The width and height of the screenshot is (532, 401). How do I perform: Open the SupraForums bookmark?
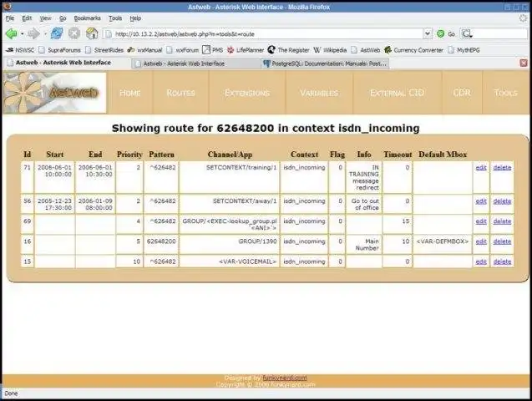[x=60, y=50]
